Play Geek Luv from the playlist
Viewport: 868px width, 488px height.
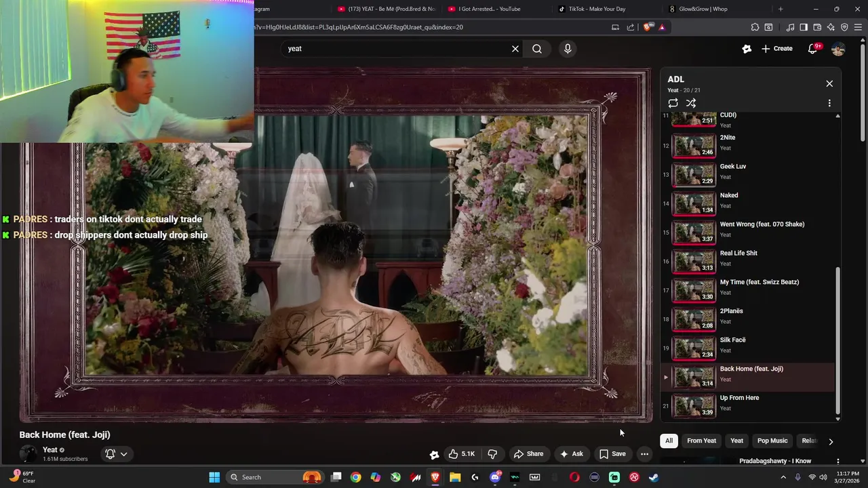749,175
